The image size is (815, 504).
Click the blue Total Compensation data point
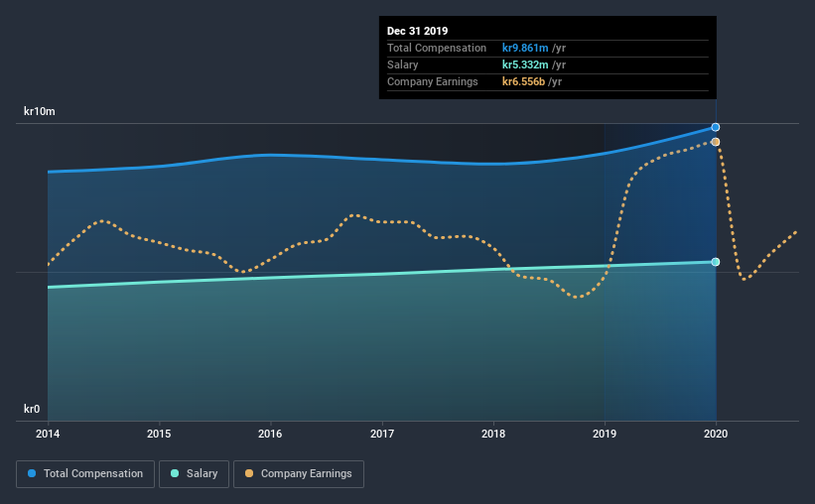coord(716,127)
